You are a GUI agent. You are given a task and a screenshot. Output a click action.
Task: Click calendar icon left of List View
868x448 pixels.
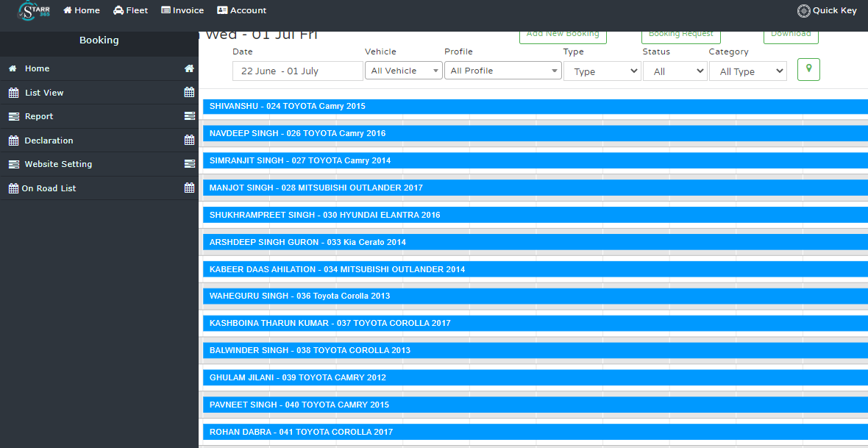[14, 93]
